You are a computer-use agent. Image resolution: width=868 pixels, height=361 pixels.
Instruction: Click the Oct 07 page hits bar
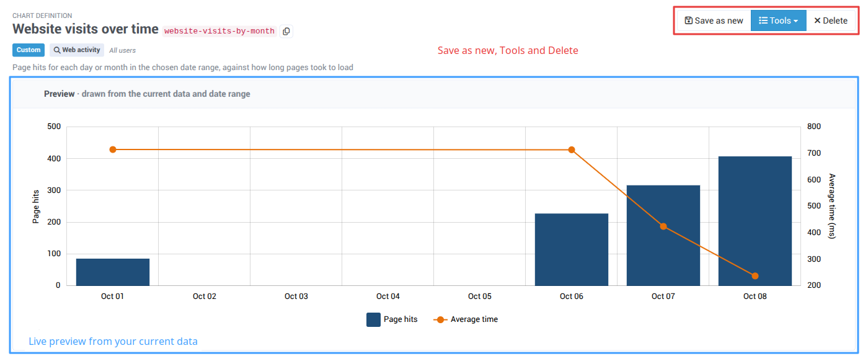[663, 235]
